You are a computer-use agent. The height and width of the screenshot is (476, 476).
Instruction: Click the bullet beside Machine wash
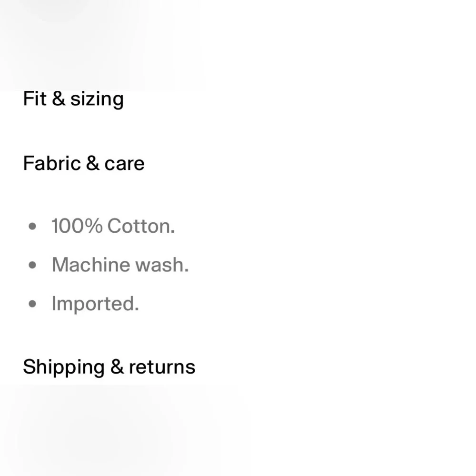point(32,265)
